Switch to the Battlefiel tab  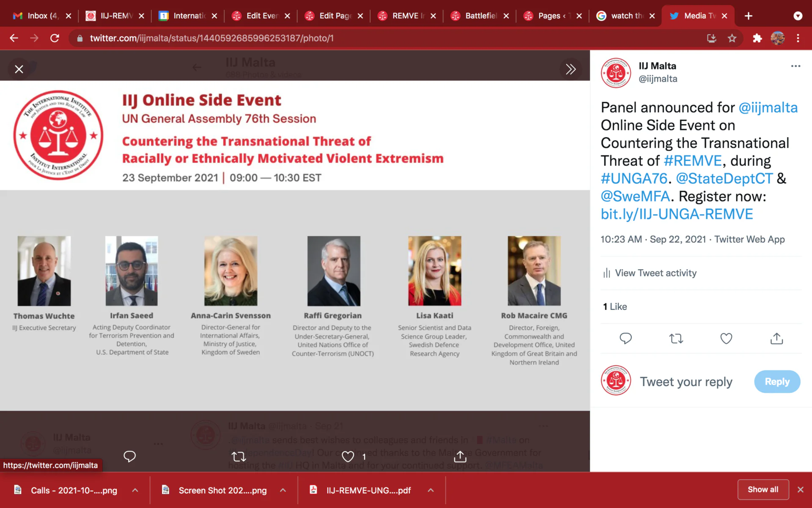(x=480, y=16)
